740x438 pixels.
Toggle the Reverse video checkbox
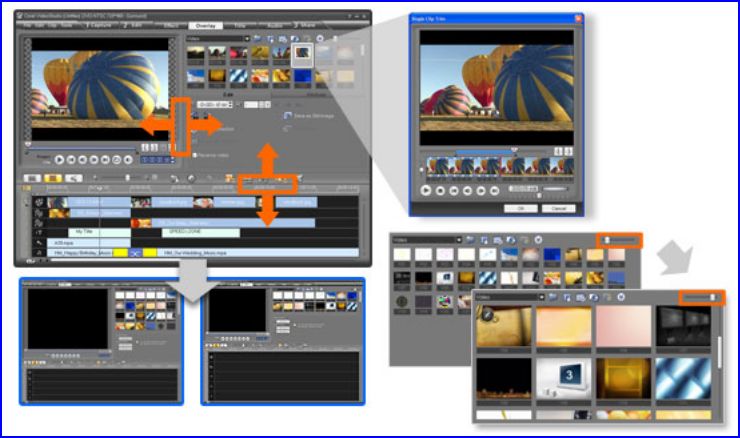194,155
